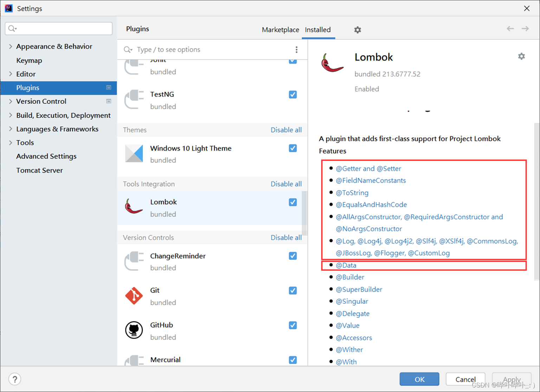
Task: Switch to the Installed tab
Action: [318, 30]
